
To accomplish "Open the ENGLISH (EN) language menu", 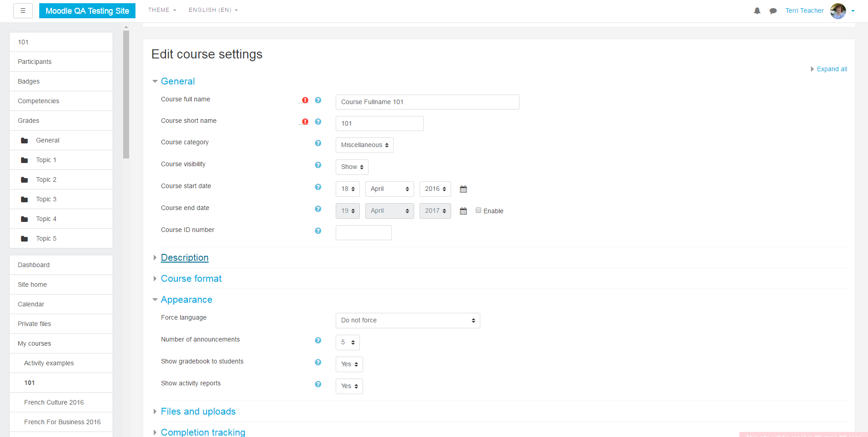I will point(213,10).
